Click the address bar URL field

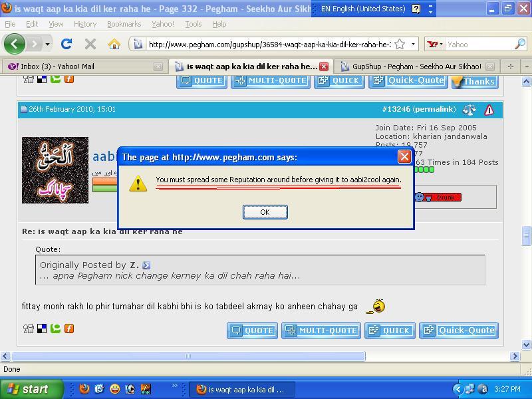[x=266, y=45]
